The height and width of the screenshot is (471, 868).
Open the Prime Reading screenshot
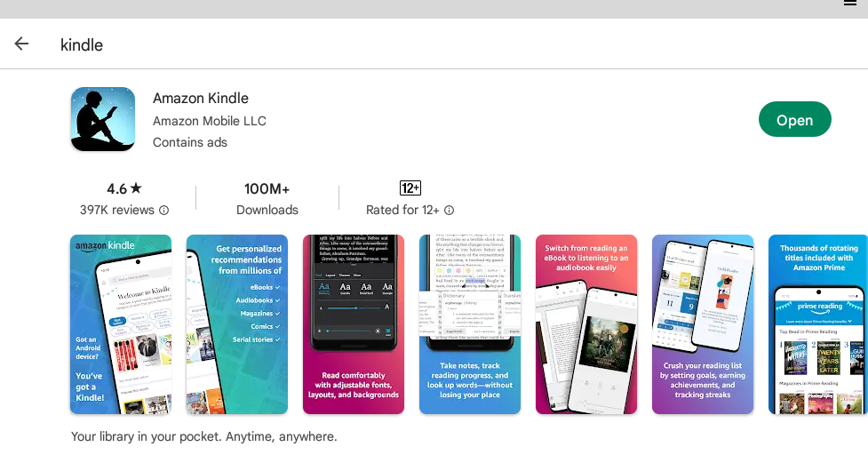[818, 324]
